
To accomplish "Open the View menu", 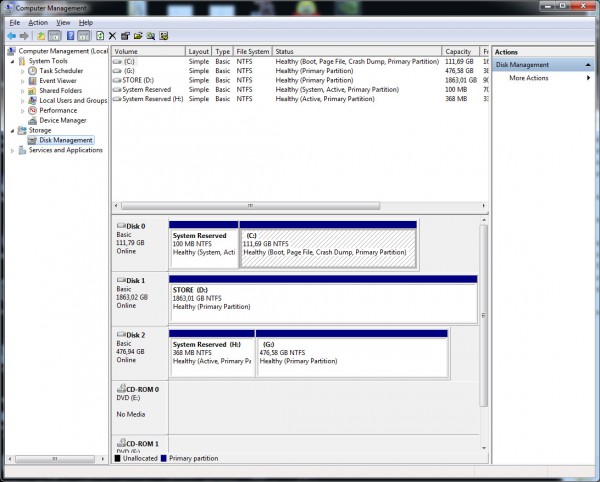I will [x=63, y=23].
